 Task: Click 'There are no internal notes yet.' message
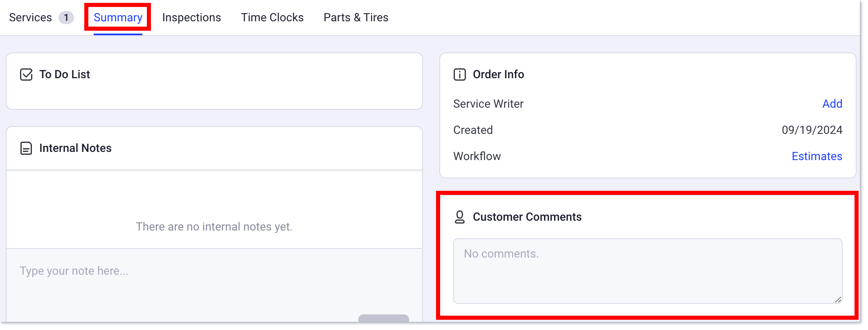[214, 227]
